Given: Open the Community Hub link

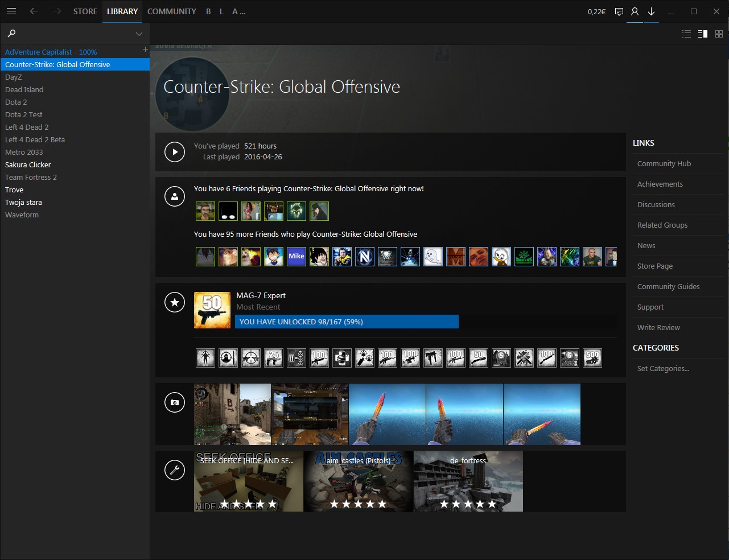Looking at the screenshot, I should click(x=664, y=164).
